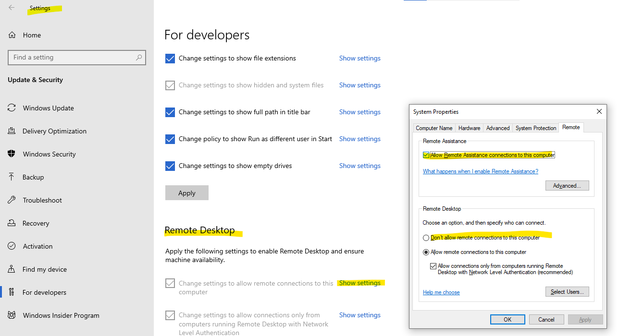Click the Update & Security heading
Screen dimensions: 644x336
[x=35, y=80]
